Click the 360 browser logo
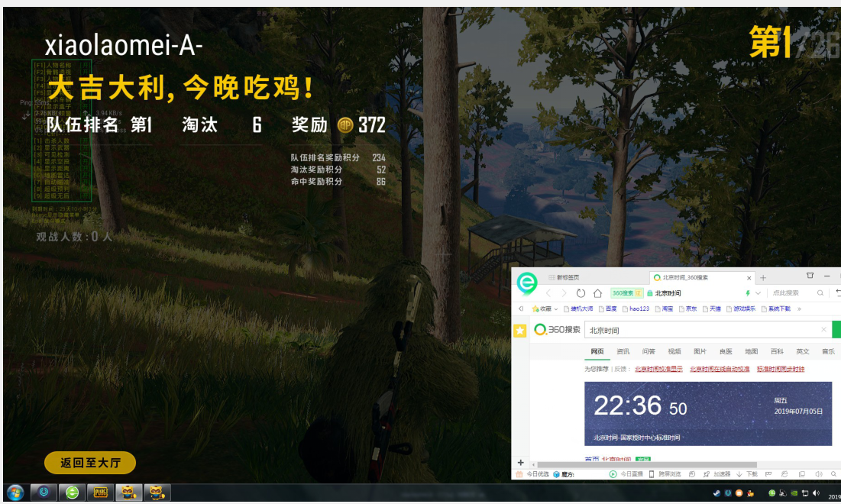The height and width of the screenshot is (504, 841). pyautogui.click(x=527, y=283)
